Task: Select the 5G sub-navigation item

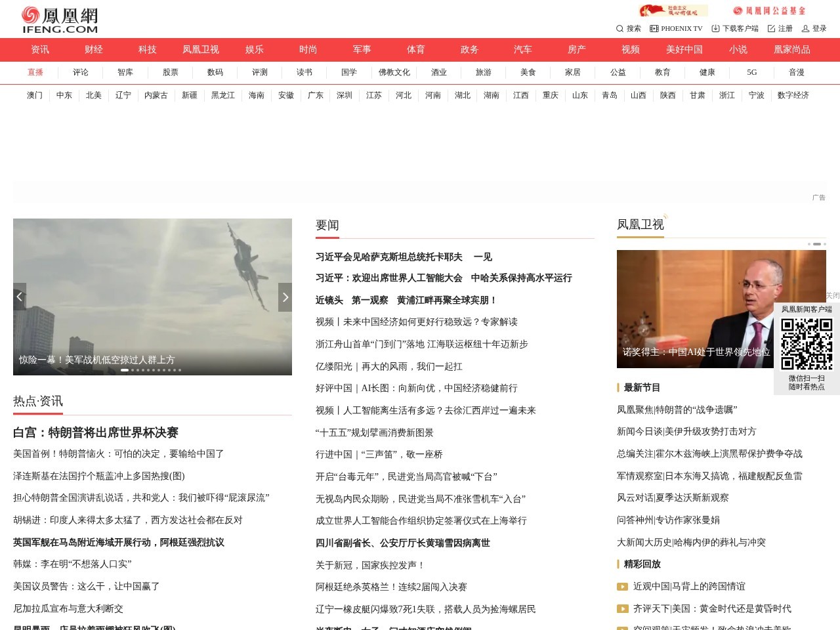Action: pos(752,72)
